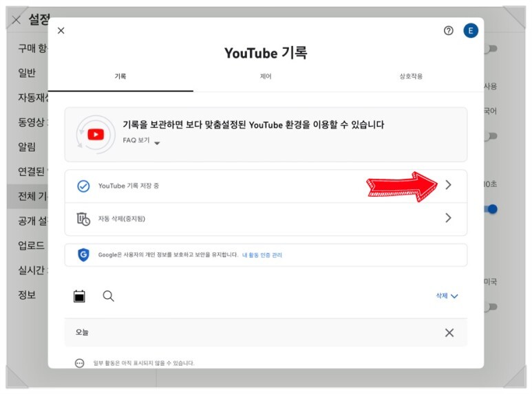Close the YouTube 기록 dialog

[x=61, y=30]
